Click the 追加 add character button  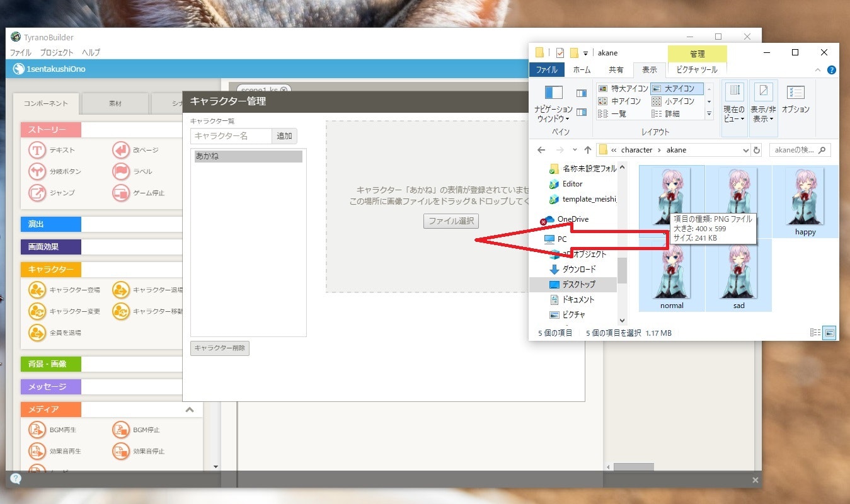(284, 136)
